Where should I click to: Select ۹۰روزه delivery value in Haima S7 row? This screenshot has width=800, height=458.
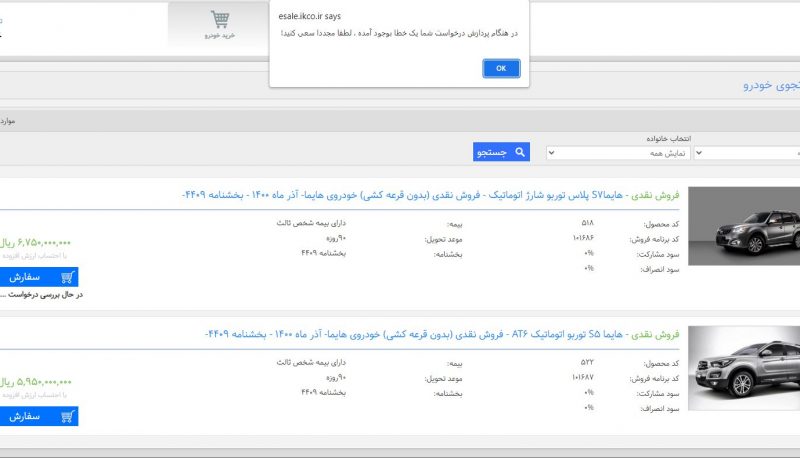(336, 238)
